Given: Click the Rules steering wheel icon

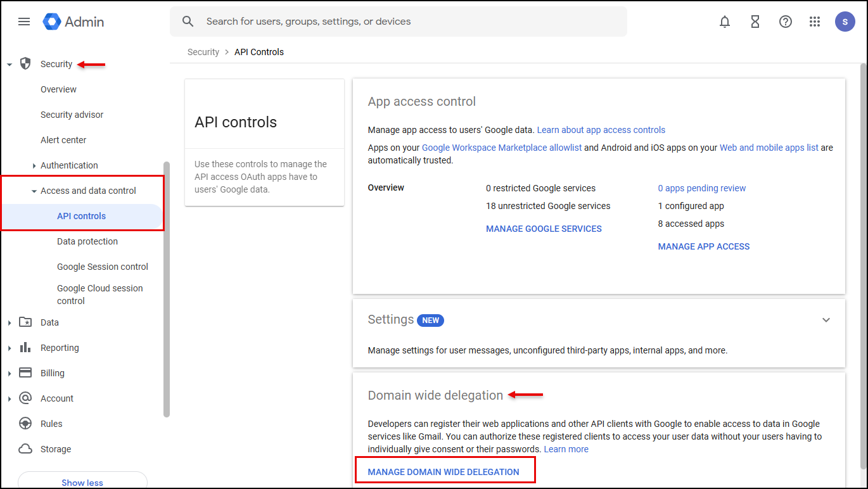Looking at the screenshot, I should click(25, 424).
